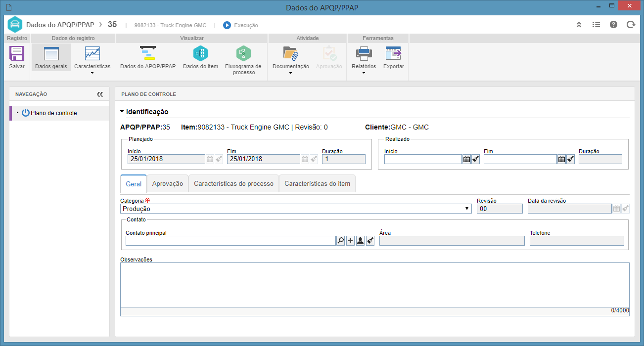Click the Planejado Início date field
This screenshot has height=346, width=644.
pyautogui.click(x=166, y=159)
